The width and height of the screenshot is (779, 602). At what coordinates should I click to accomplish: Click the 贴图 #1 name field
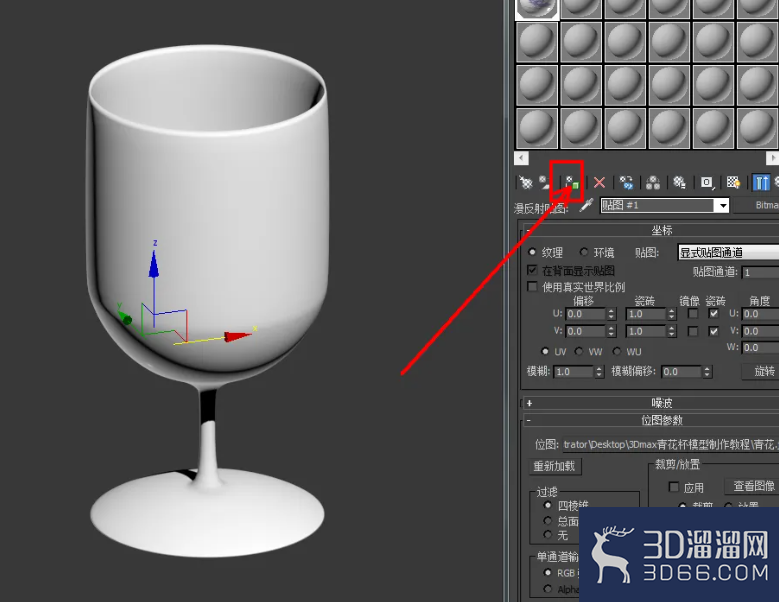pyautogui.click(x=657, y=206)
